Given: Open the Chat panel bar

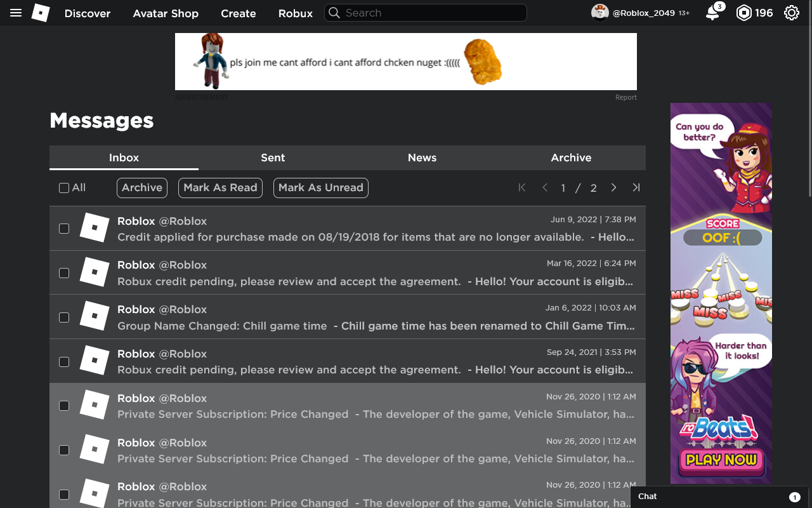Looking at the screenshot, I should click(721, 497).
